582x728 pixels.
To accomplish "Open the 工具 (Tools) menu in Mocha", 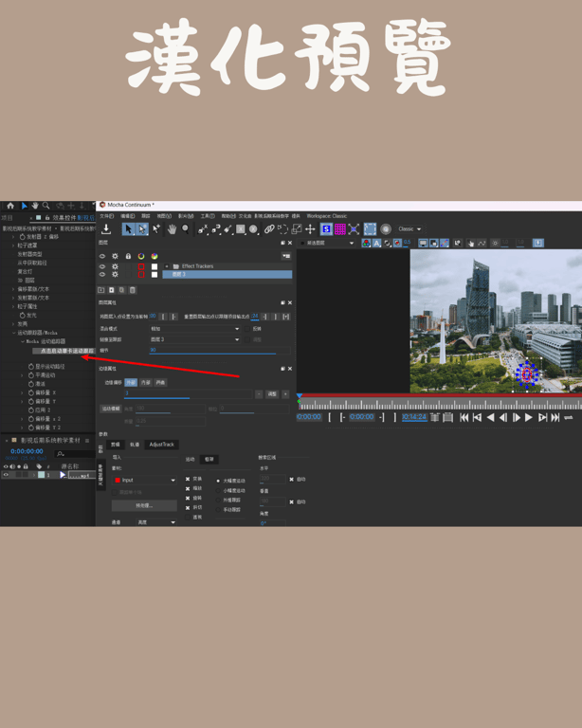I will coord(208,216).
